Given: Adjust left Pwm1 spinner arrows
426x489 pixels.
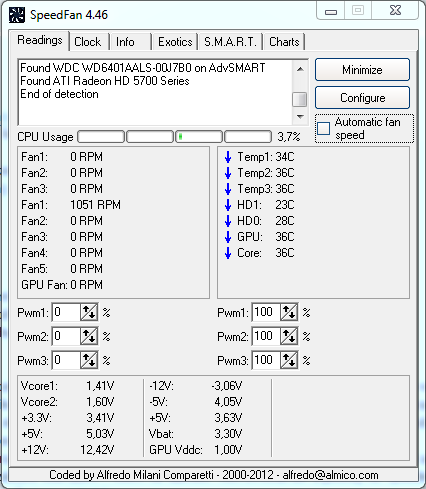Looking at the screenshot, I should pos(89,312).
